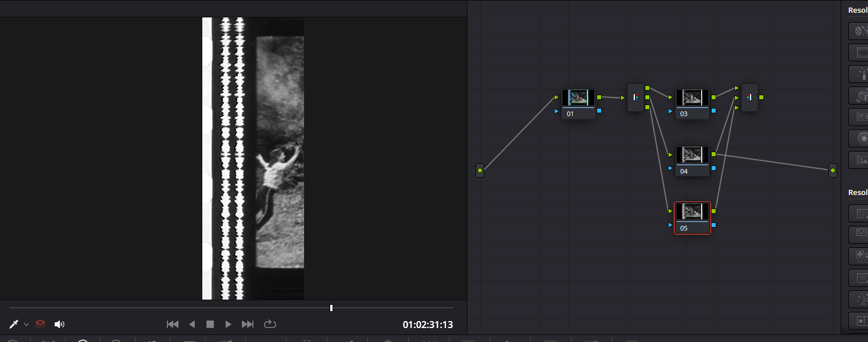
Task: Select node 03 thumbnail
Action: tap(692, 97)
